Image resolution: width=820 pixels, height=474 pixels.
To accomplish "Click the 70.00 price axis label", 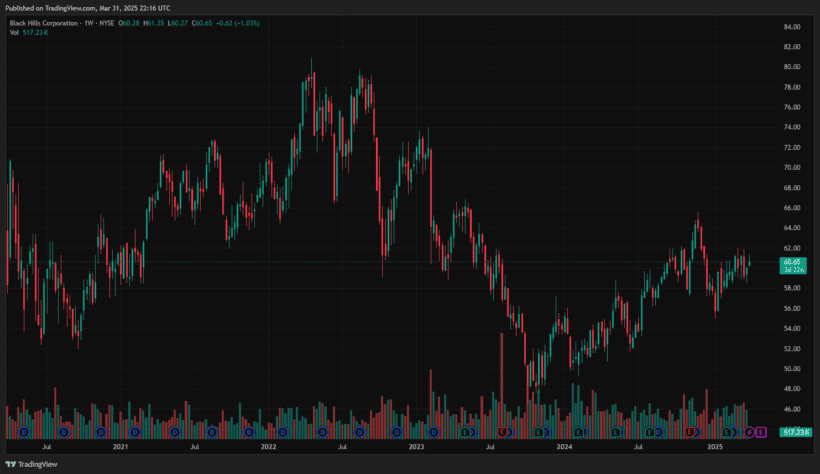I will coord(792,167).
